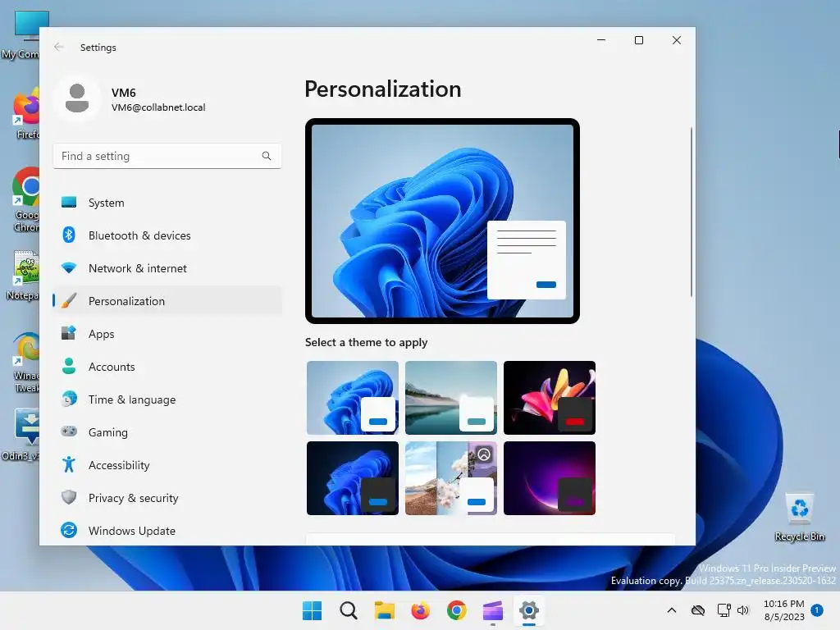Open the purple clapperboard taskbar app
Screen dimensions: 840x630
pyautogui.click(x=493, y=610)
